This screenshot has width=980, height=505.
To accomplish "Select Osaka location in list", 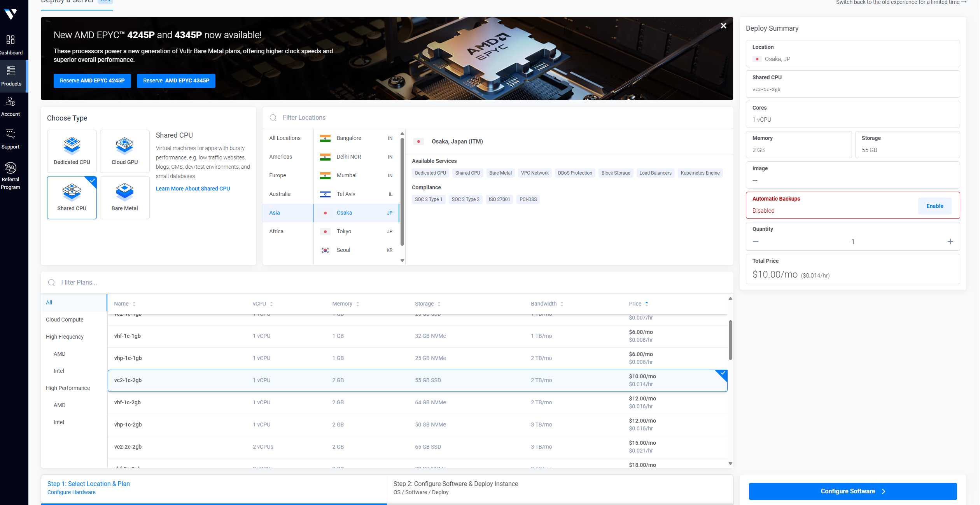I will coord(356,213).
